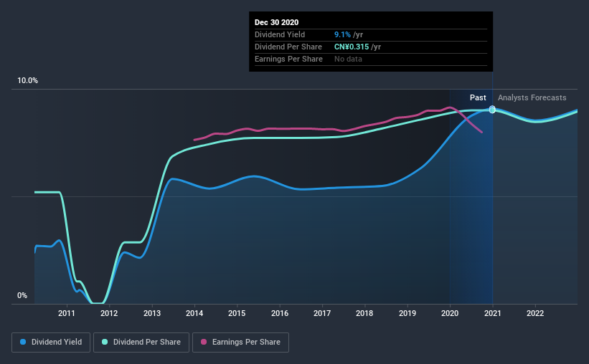589x364 pixels.
Task: Click the 2021 x-axis label
Action: pyautogui.click(x=492, y=313)
